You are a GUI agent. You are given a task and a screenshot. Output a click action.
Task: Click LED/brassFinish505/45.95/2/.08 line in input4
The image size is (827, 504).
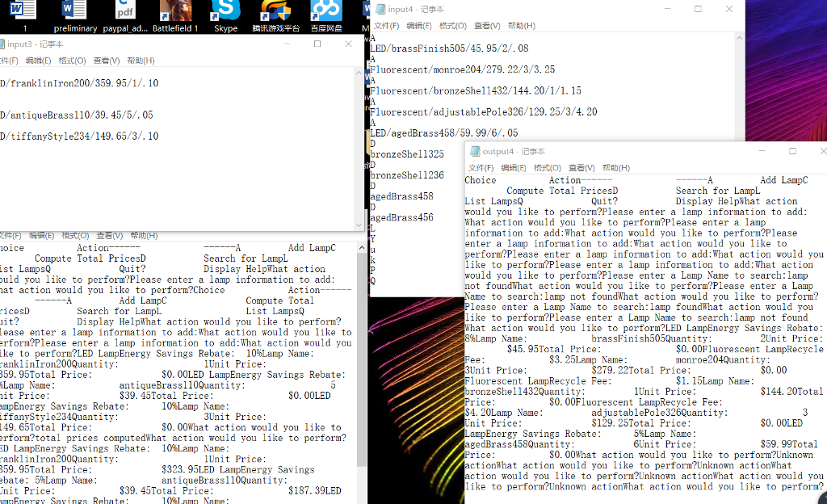449,48
